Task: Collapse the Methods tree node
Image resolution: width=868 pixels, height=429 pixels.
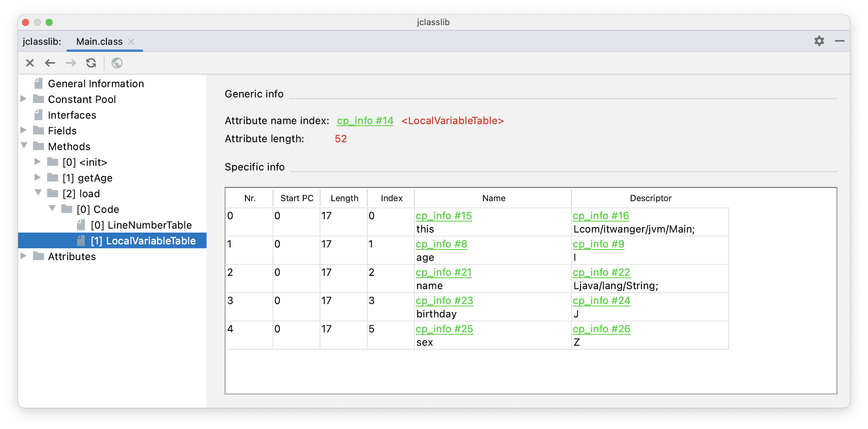Action: (x=24, y=146)
